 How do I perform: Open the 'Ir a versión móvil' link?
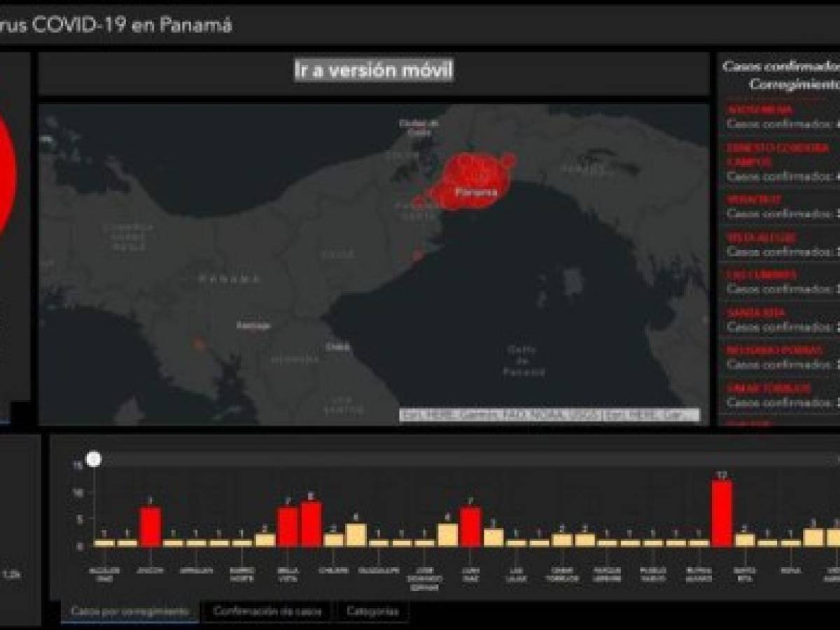(373, 71)
